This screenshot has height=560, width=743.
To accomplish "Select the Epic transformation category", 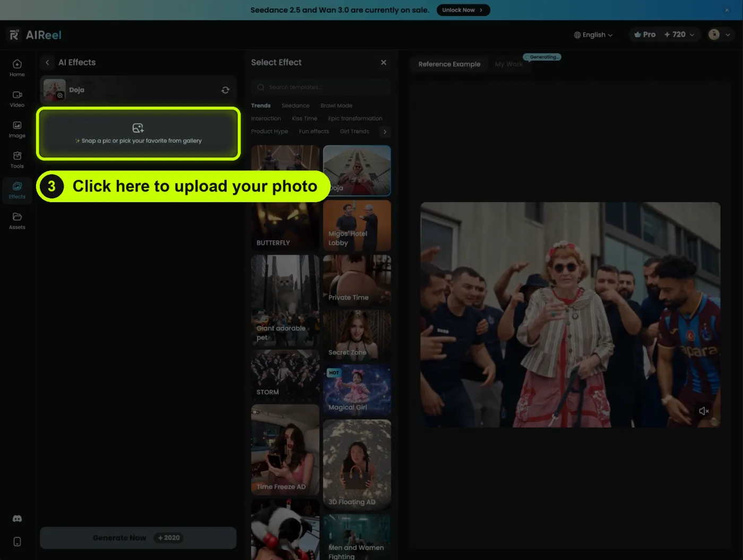I will click(x=355, y=118).
